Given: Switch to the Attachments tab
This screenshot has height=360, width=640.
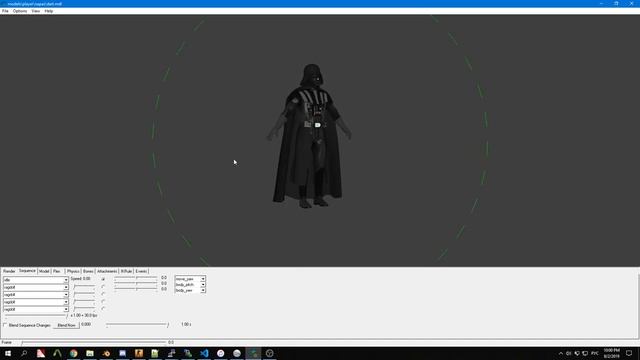Looking at the screenshot, I should tap(107, 271).
